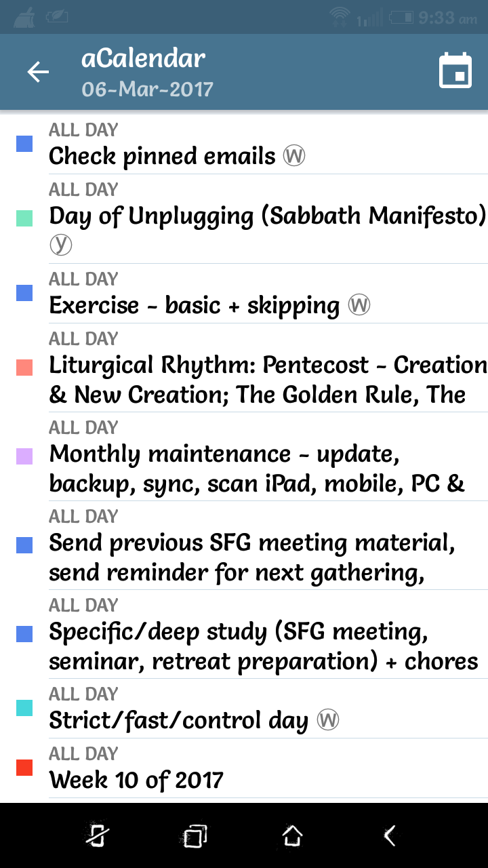Tap weekly repeat icon on Check pinned emails
Viewport: 488px width, 868px height.
(293, 157)
